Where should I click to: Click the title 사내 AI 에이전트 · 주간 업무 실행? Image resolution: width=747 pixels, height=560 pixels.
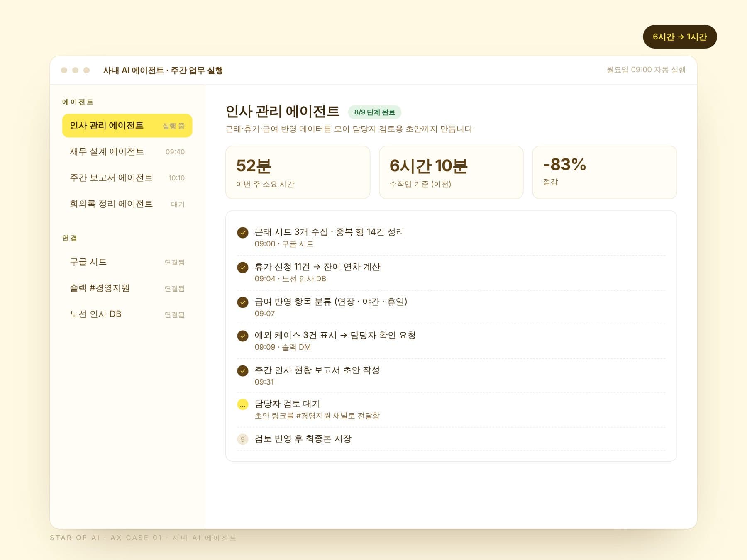(x=163, y=71)
